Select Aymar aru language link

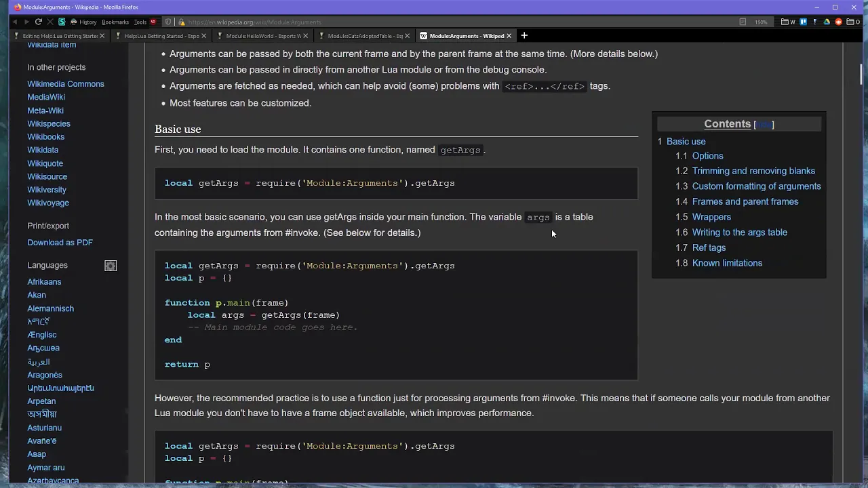tap(46, 468)
